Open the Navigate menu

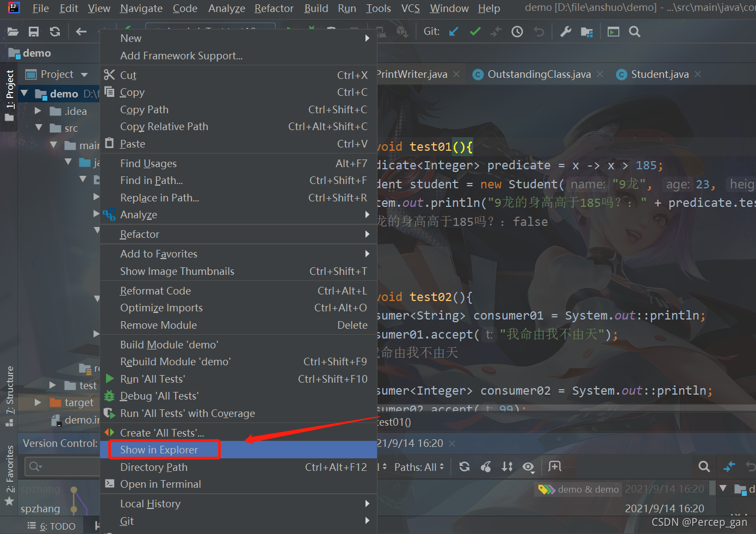pyautogui.click(x=141, y=8)
